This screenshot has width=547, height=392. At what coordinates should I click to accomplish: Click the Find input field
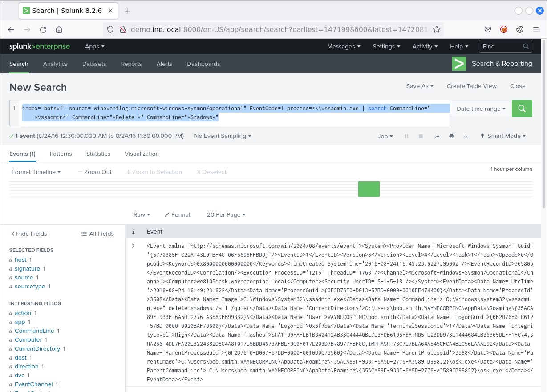(x=501, y=46)
